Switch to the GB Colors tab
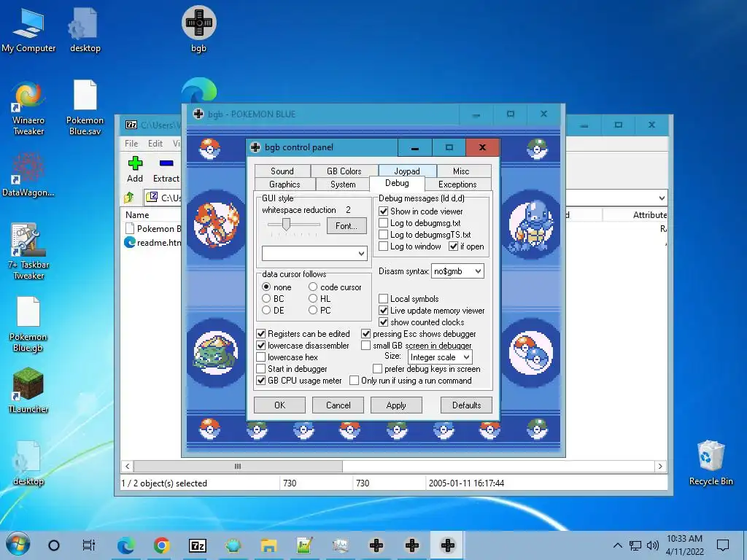The width and height of the screenshot is (747, 560). (x=344, y=171)
